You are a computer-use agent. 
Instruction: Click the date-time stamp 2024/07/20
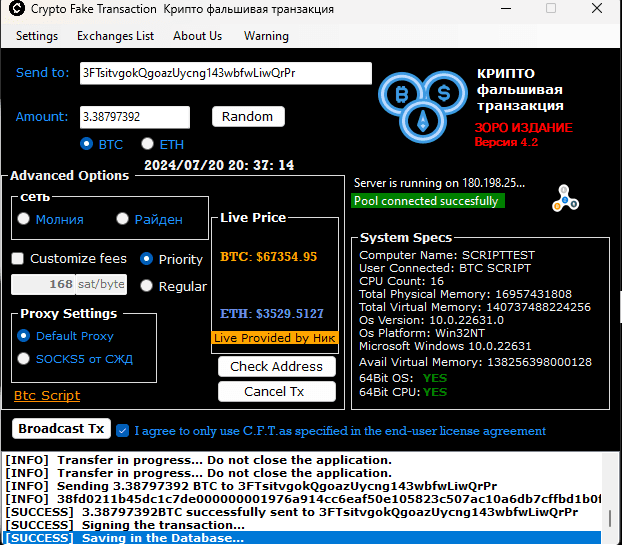click(219, 165)
